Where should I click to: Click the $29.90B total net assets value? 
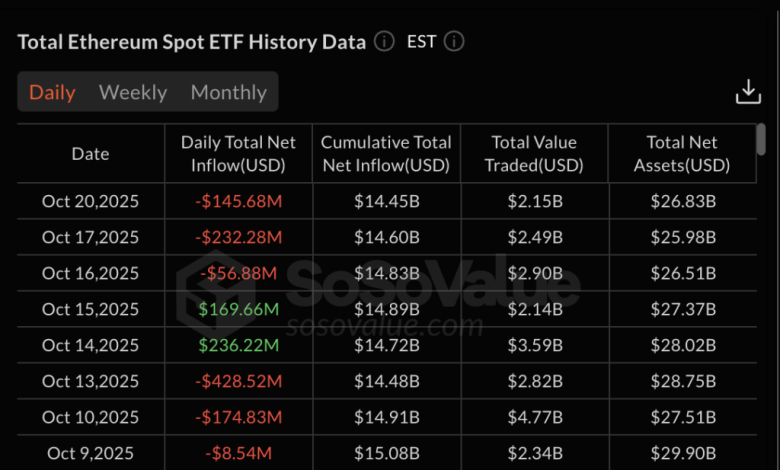coord(682,453)
